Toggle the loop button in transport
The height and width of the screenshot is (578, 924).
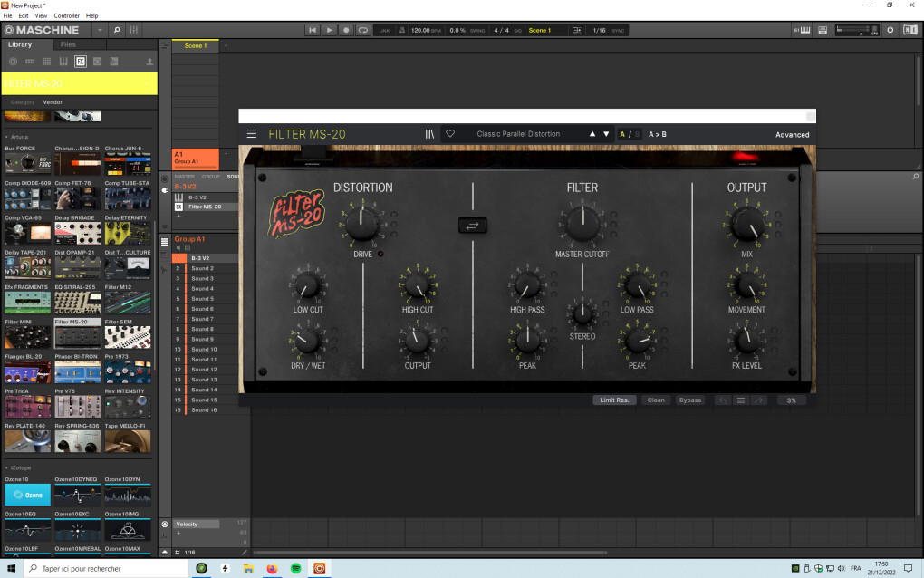tap(363, 30)
